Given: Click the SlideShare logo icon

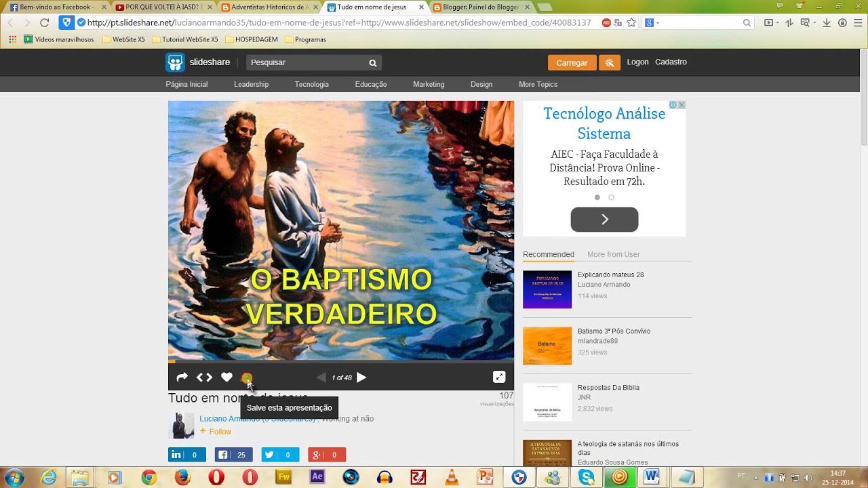Looking at the screenshot, I should 175,62.
